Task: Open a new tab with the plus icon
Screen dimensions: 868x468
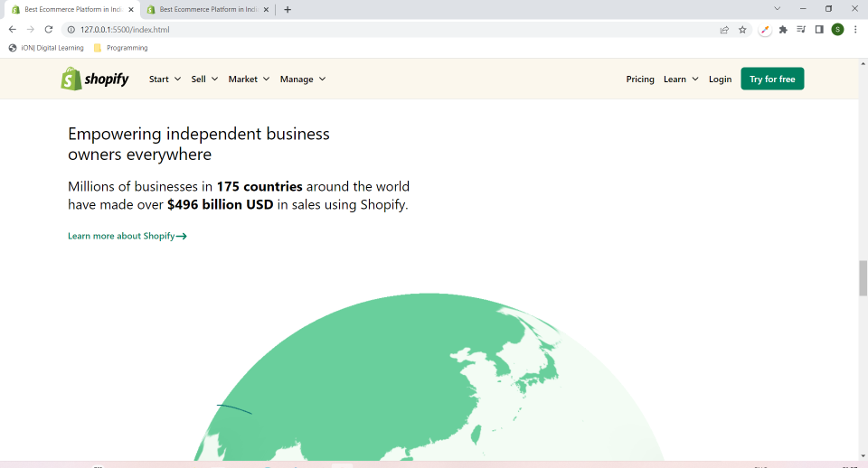Action: 288,9
